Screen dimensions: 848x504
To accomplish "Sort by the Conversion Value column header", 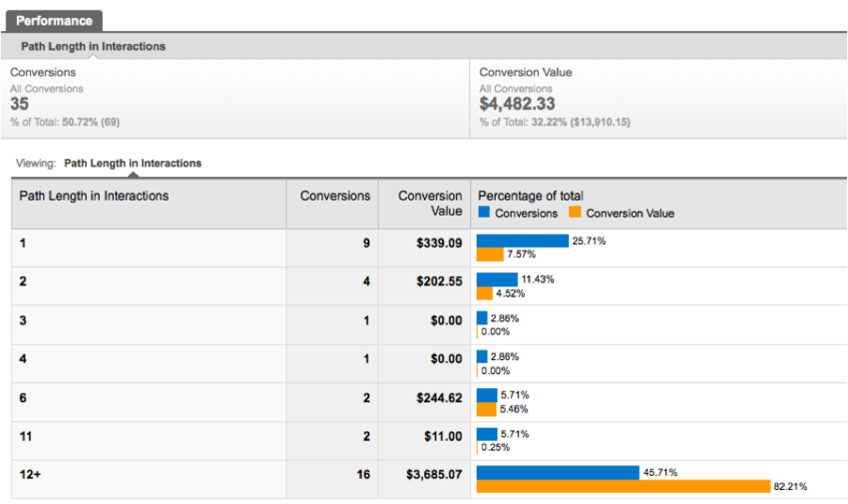I will [430, 203].
